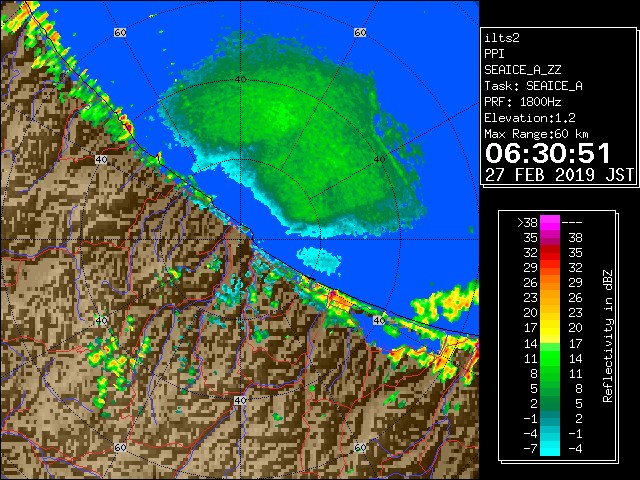Pick the cyan band at the legend bottom
Screen dimensions: 640x480
pos(550,449)
